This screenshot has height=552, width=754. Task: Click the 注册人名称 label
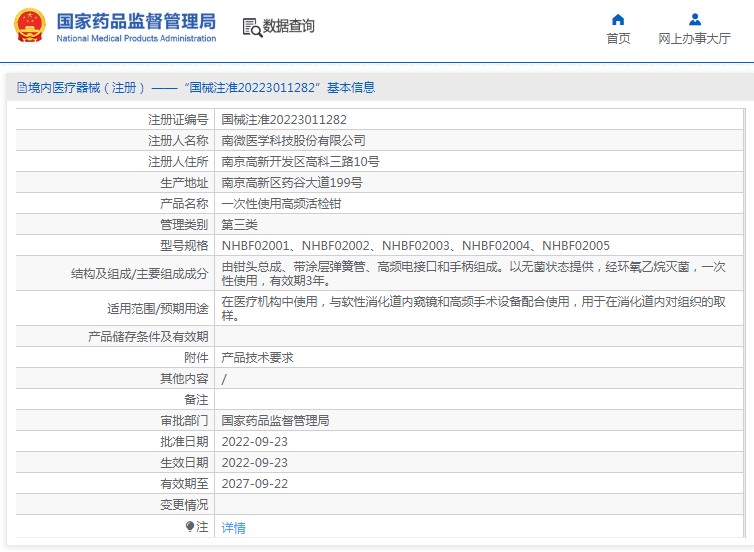[178, 140]
